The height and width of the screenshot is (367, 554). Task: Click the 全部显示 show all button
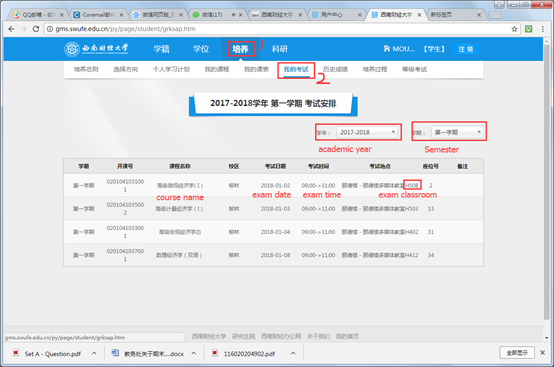(517, 353)
